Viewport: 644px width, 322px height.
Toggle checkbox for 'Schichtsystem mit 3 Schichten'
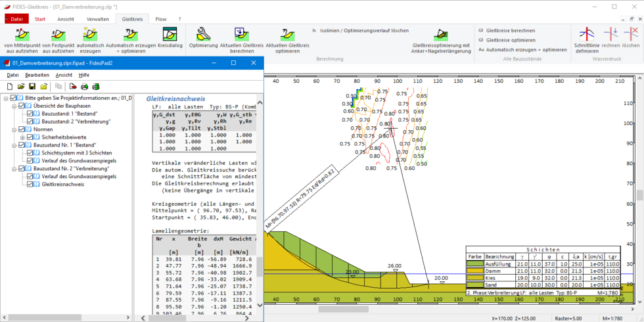point(30,153)
